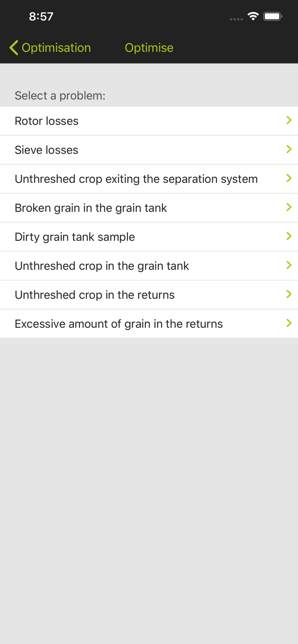Choose Unthreshed crop exiting the separation system
The height and width of the screenshot is (644, 298).
pos(136,179)
